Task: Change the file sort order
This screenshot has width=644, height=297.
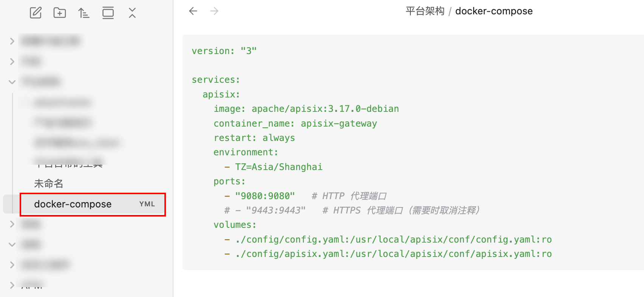Action: (x=84, y=13)
